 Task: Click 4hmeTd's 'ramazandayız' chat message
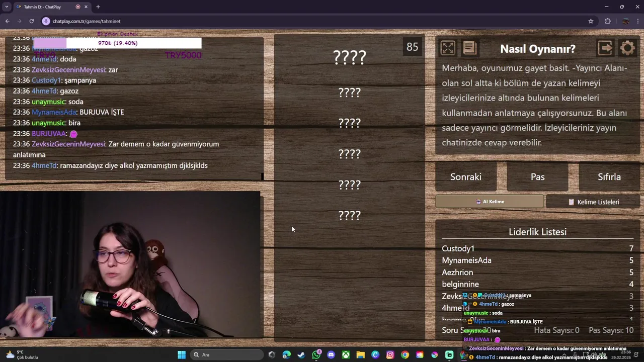tap(110, 165)
